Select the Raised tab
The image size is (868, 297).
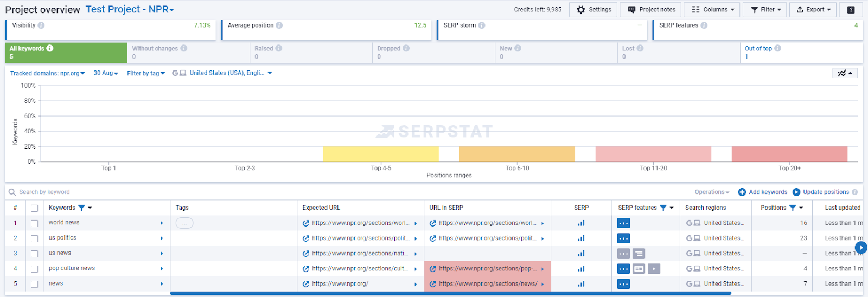coord(311,53)
